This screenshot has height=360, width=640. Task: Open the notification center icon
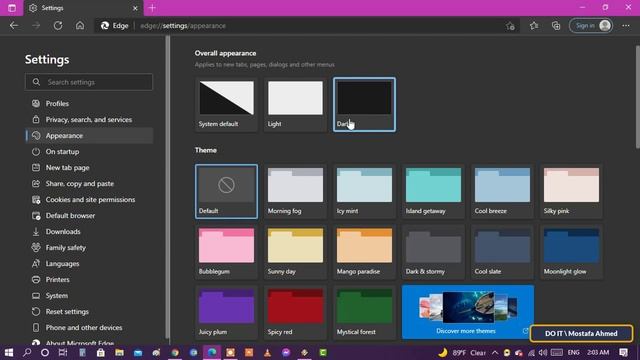(624, 352)
